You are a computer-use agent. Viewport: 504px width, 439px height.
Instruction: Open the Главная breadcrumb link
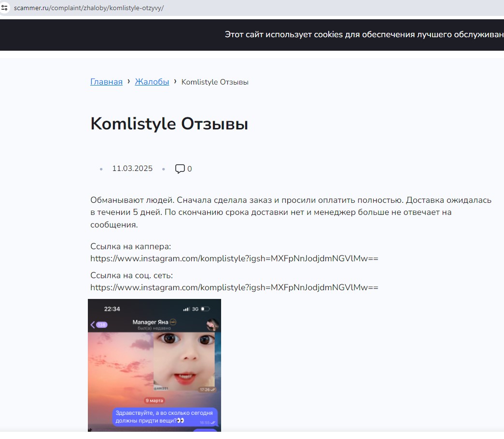[106, 82]
